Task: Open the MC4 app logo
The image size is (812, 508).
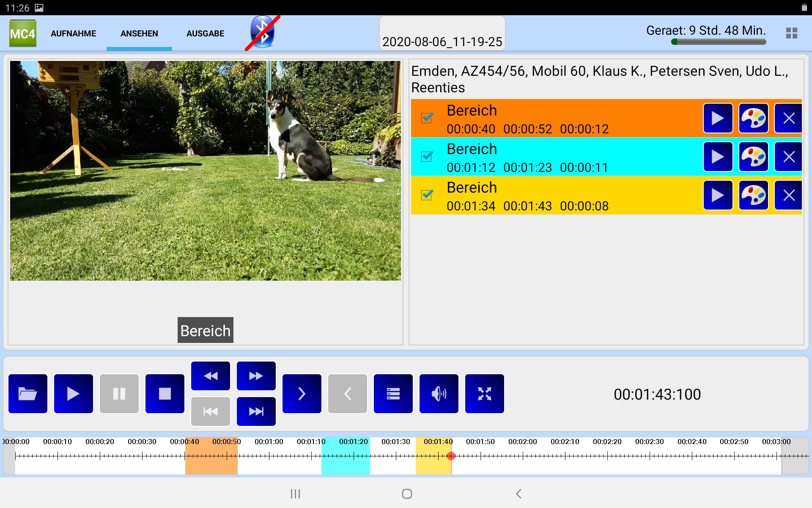Action: (x=23, y=33)
